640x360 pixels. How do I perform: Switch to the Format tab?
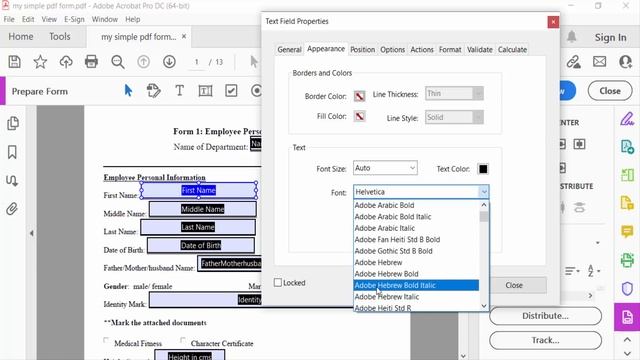point(450,49)
